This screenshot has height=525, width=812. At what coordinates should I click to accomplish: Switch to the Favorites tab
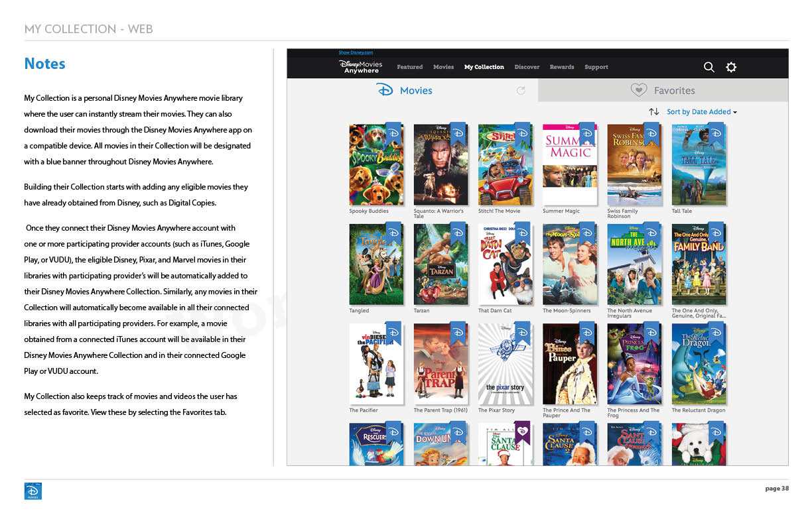663,90
